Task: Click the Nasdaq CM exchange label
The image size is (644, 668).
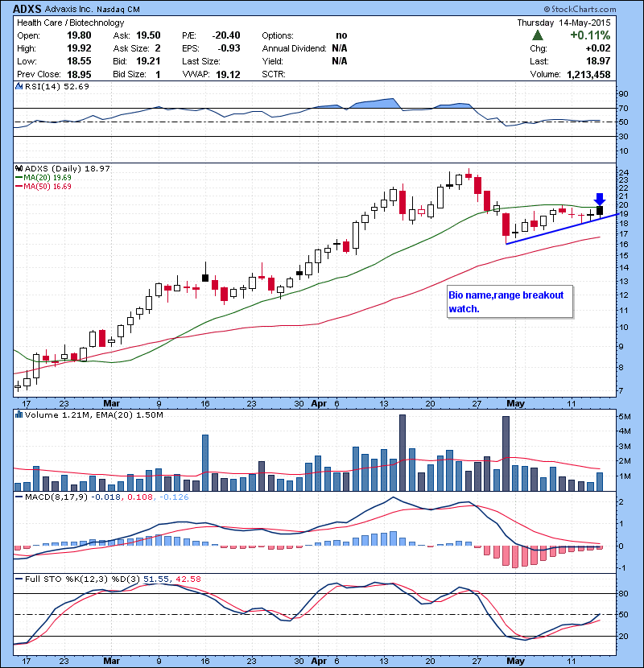Action: coord(118,10)
